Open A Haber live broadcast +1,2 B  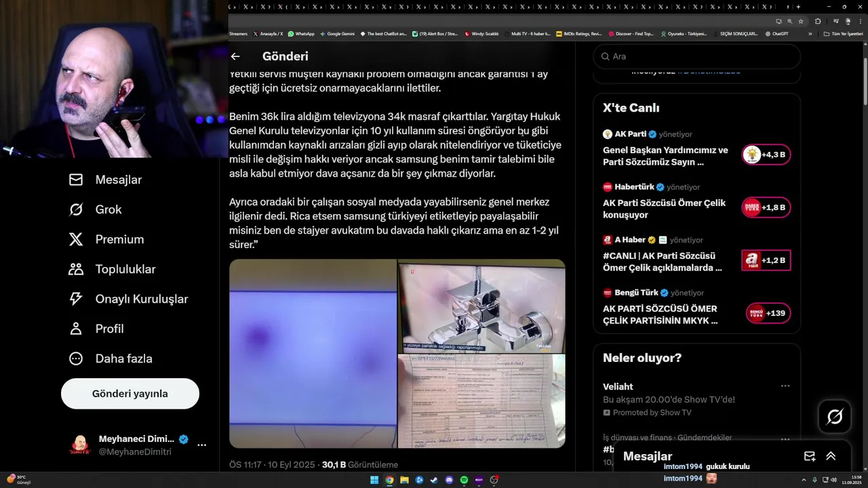[x=766, y=260]
